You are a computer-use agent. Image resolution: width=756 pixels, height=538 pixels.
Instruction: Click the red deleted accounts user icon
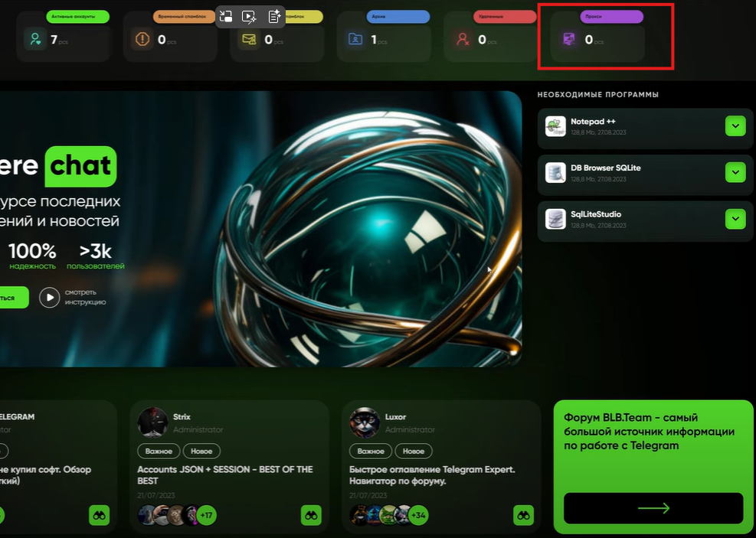(463, 39)
